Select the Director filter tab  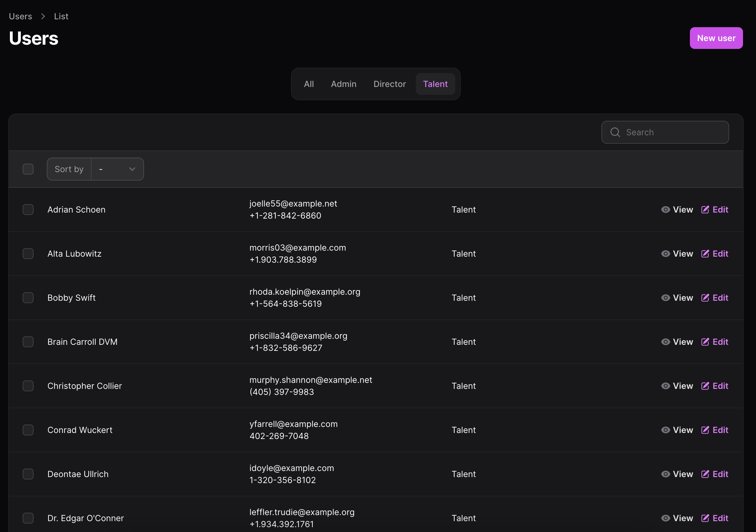[x=389, y=84]
